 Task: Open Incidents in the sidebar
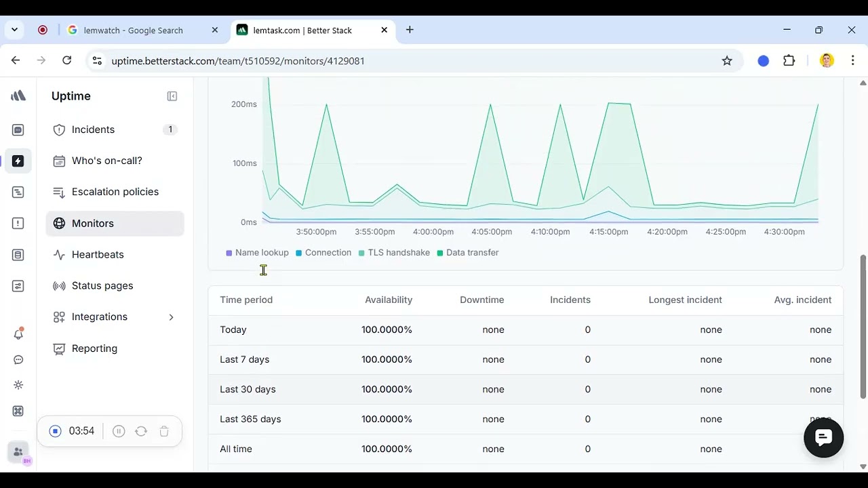coord(115,129)
